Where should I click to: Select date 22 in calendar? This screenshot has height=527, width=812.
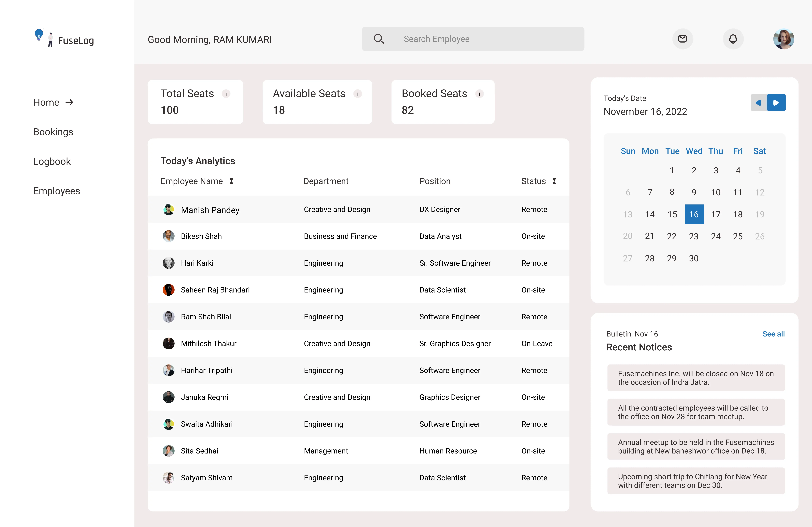tap(672, 237)
